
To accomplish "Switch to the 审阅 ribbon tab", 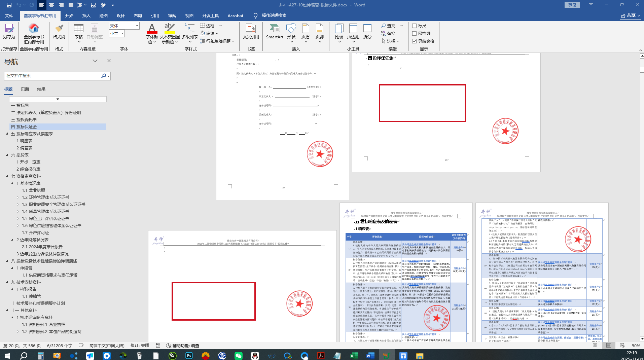I will point(172,15).
